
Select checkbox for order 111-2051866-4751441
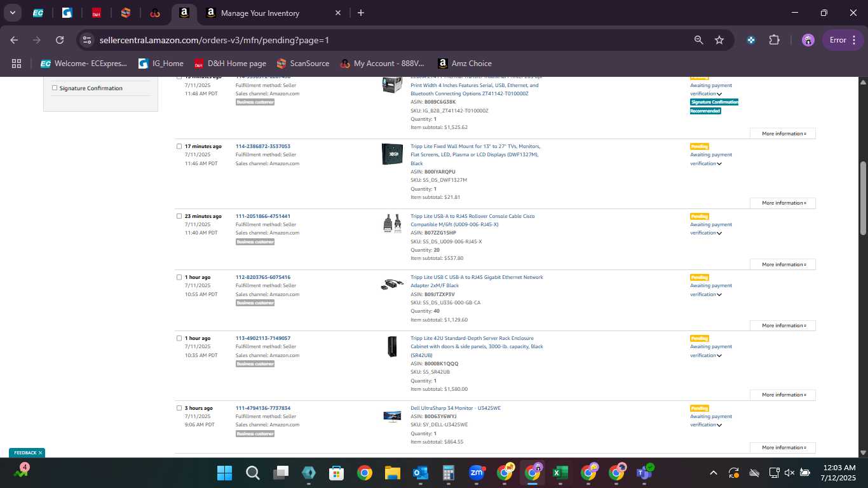(x=179, y=217)
